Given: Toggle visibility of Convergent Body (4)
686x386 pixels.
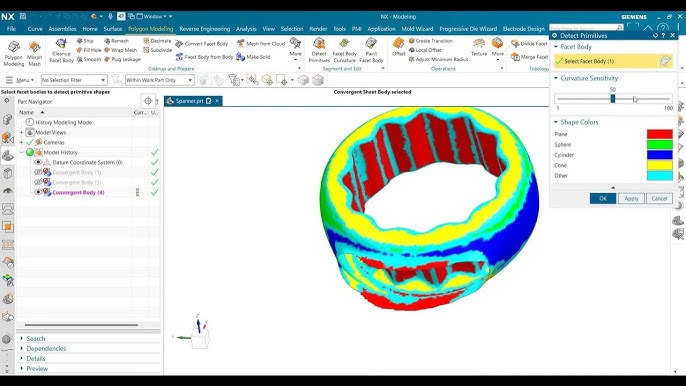Looking at the screenshot, I should pyautogui.click(x=38, y=192).
